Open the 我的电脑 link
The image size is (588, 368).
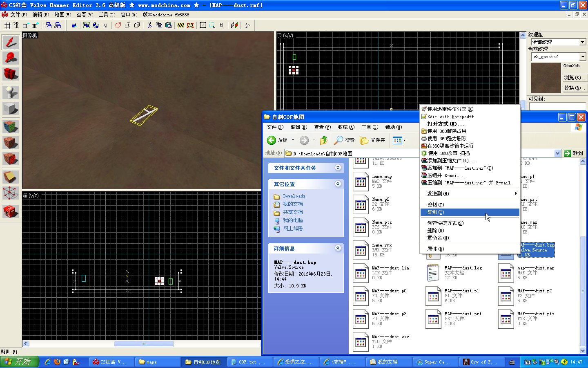coord(293,220)
